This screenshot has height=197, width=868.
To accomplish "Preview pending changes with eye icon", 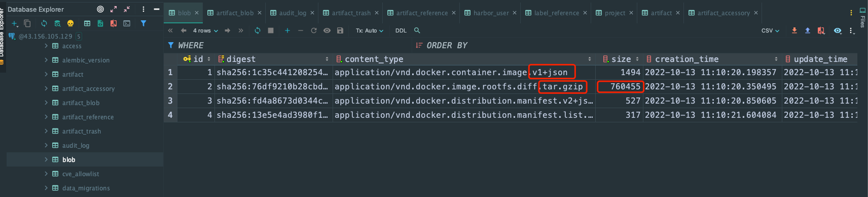I will point(327,30).
